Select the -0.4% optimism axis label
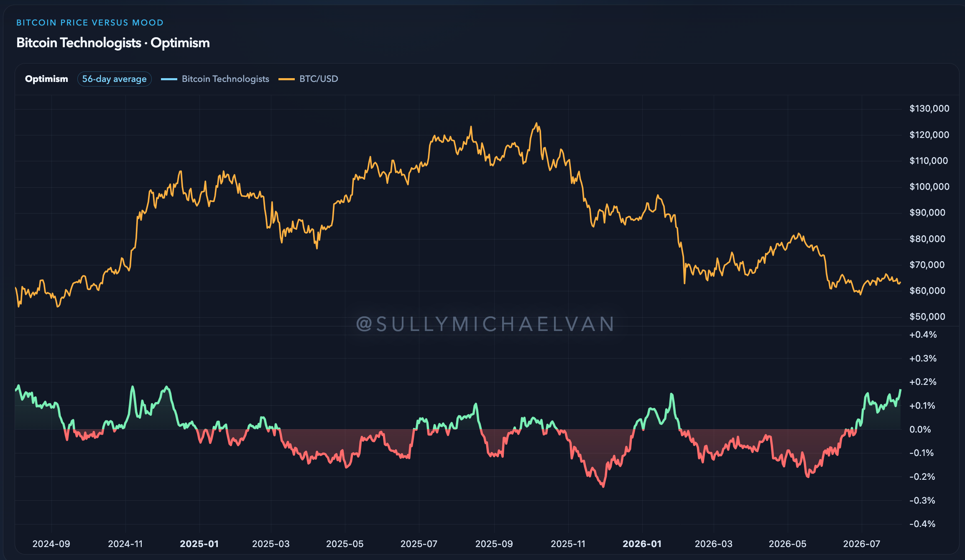This screenshot has width=965, height=560. pyautogui.click(x=922, y=524)
